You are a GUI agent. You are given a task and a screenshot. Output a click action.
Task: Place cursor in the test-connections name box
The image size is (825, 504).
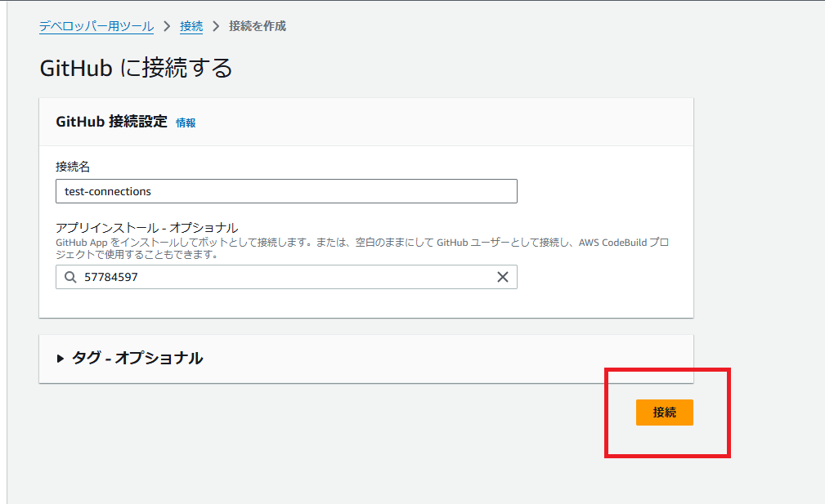point(286,191)
